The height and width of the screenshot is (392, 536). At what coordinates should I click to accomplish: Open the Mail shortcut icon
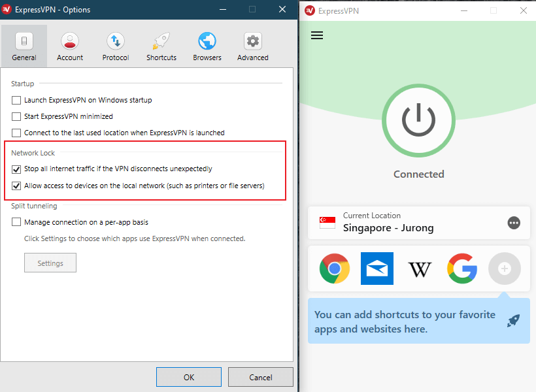[377, 269]
